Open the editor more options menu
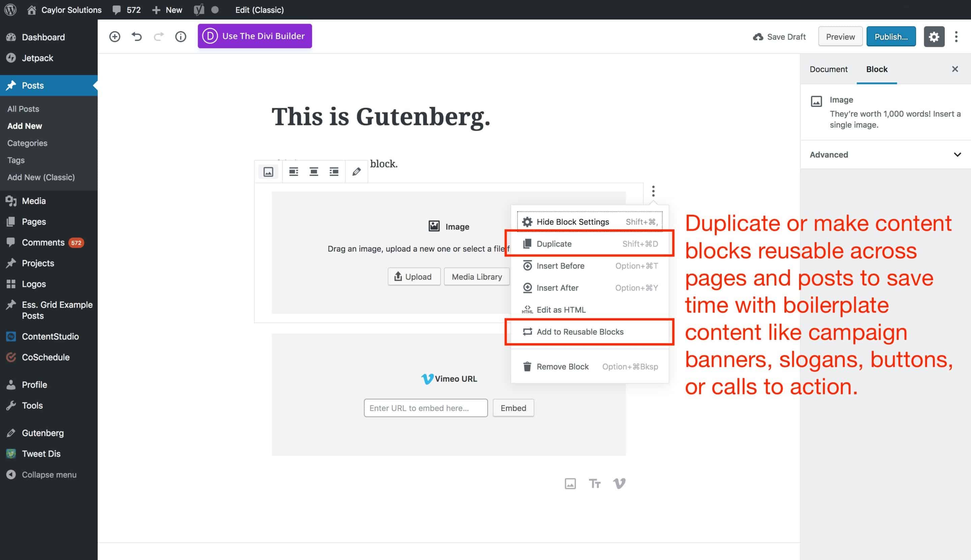This screenshot has height=560, width=971. tap(957, 36)
